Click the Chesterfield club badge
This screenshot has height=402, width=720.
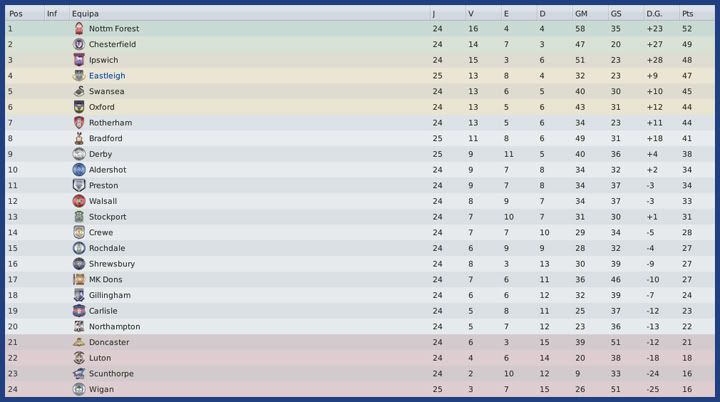click(79, 45)
